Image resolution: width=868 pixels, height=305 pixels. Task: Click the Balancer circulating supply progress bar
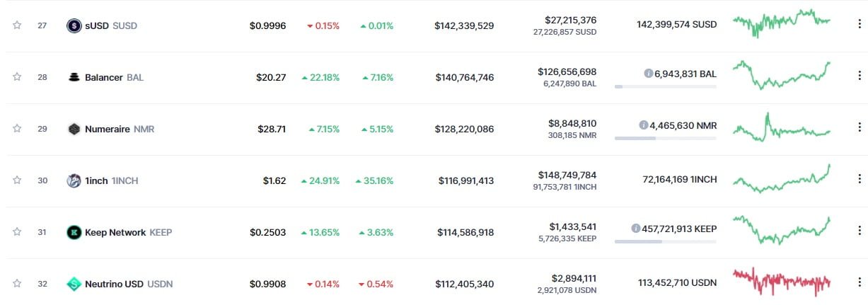[665, 86]
